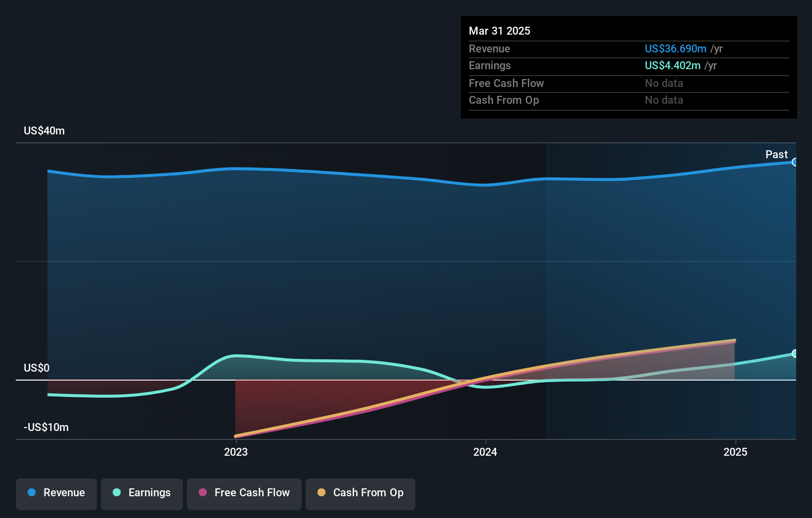Click the US$40m y-axis label

point(44,130)
